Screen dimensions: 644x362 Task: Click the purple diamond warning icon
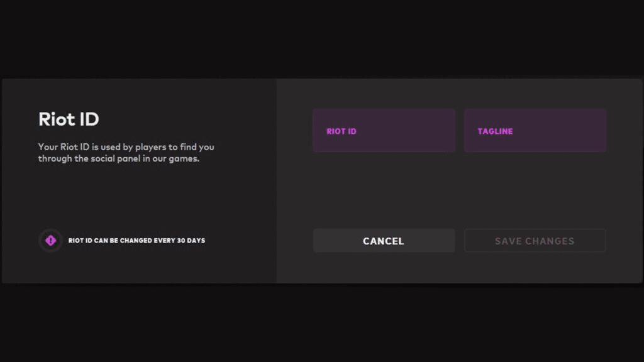click(50, 241)
